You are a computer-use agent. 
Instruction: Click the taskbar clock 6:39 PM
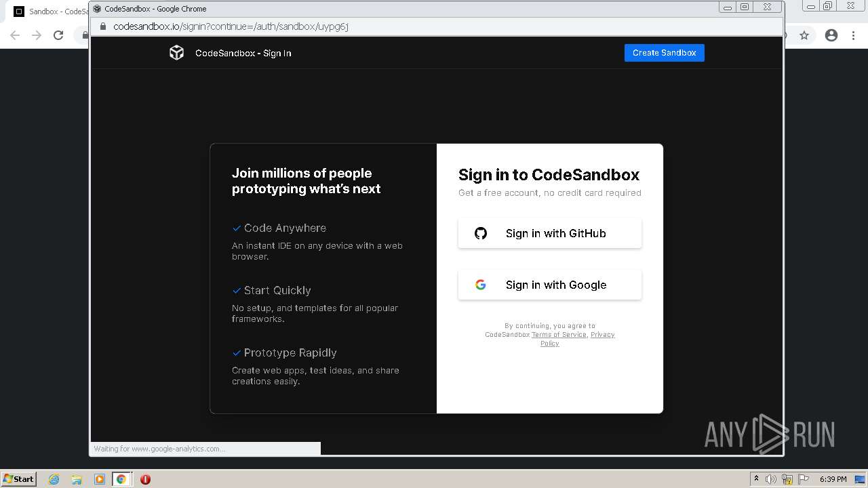[x=833, y=479]
